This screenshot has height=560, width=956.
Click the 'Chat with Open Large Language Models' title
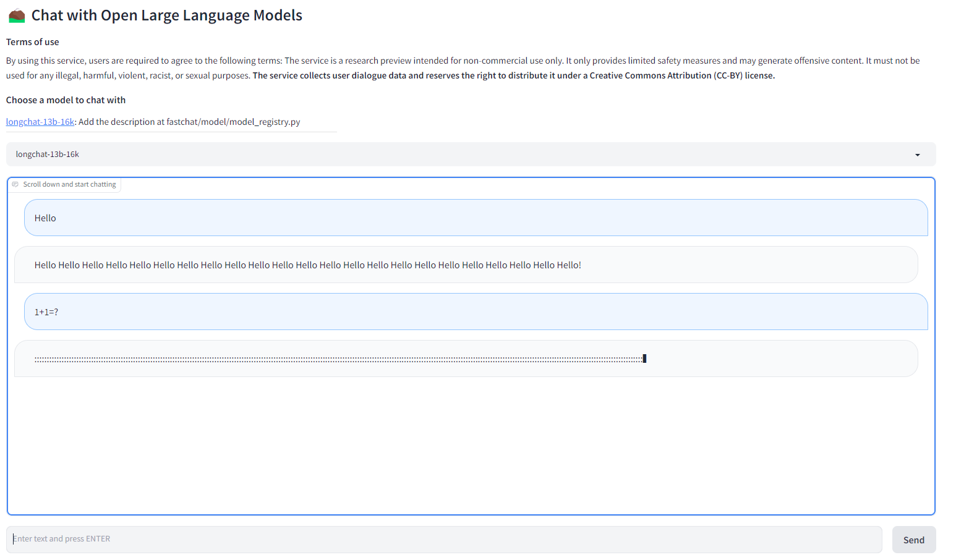point(166,15)
